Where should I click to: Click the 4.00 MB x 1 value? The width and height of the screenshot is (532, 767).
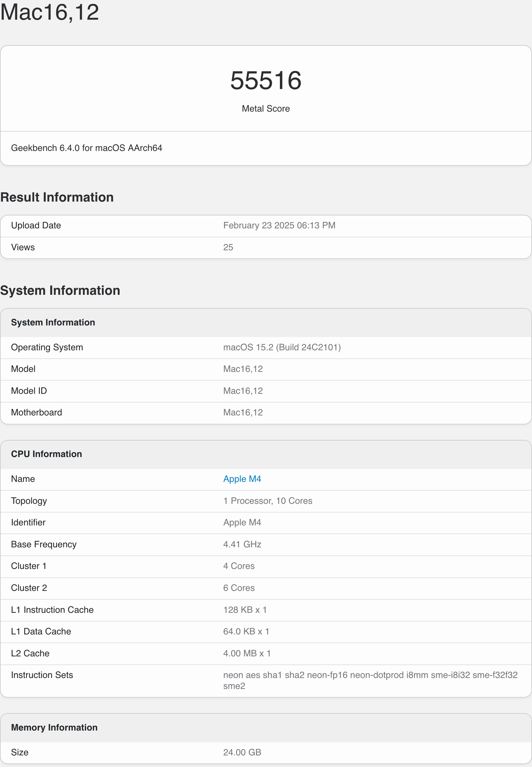247,653
